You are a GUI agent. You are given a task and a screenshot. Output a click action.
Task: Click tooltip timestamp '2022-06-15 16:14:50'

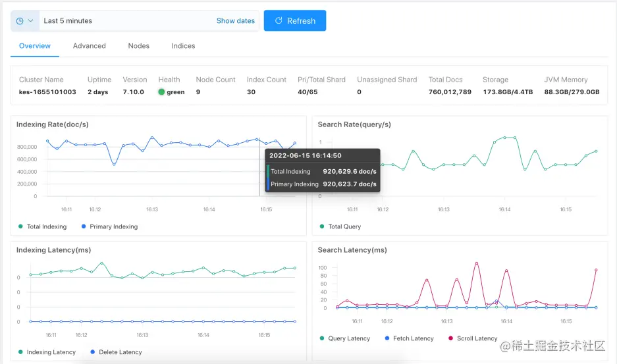tap(306, 156)
